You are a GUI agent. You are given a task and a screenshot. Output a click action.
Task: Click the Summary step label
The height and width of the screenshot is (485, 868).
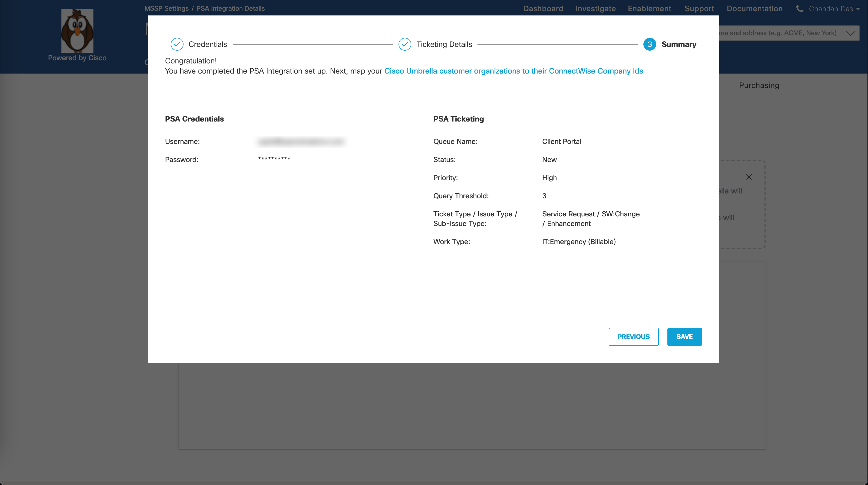click(679, 45)
